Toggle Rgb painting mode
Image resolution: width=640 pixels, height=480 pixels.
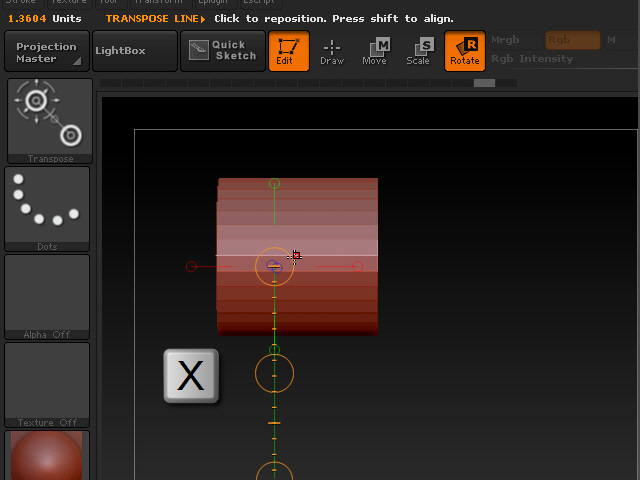point(573,40)
